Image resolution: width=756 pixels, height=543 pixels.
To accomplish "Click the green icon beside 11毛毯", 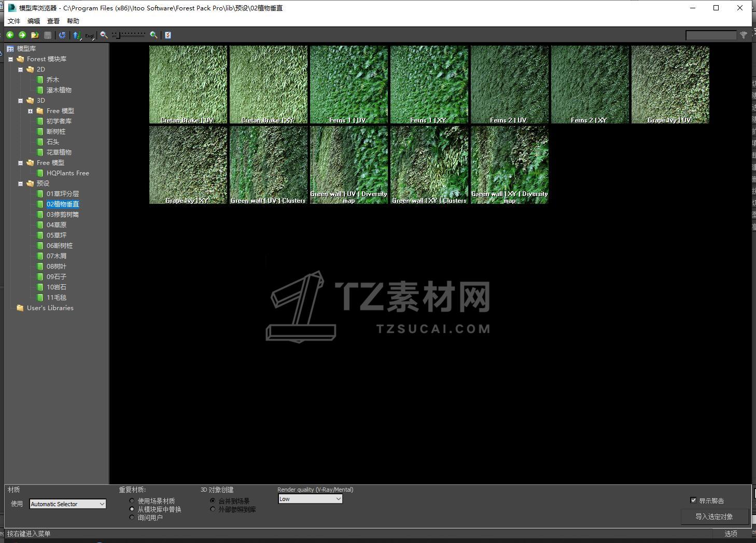I will point(40,298).
